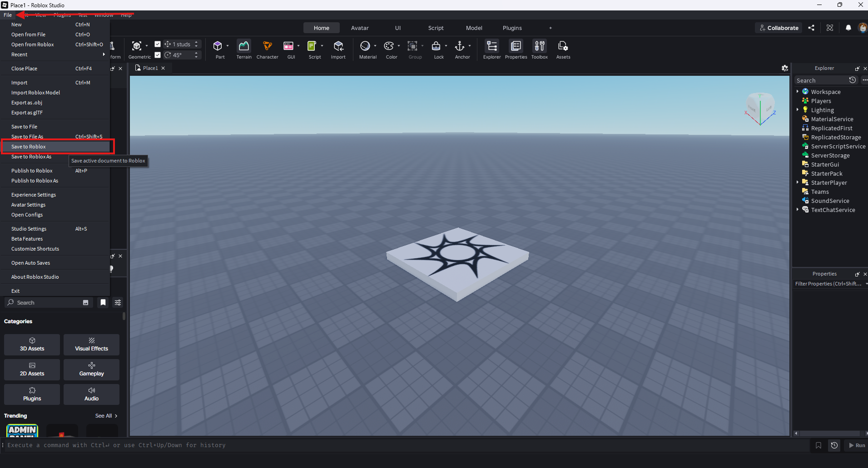Open the Terrain editor tool
Viewport: 868px width, 468px height.
(x=244, y=46)
